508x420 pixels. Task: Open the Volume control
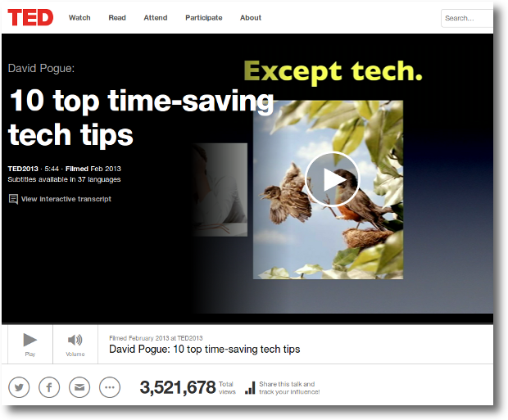[x=75, y=345]
